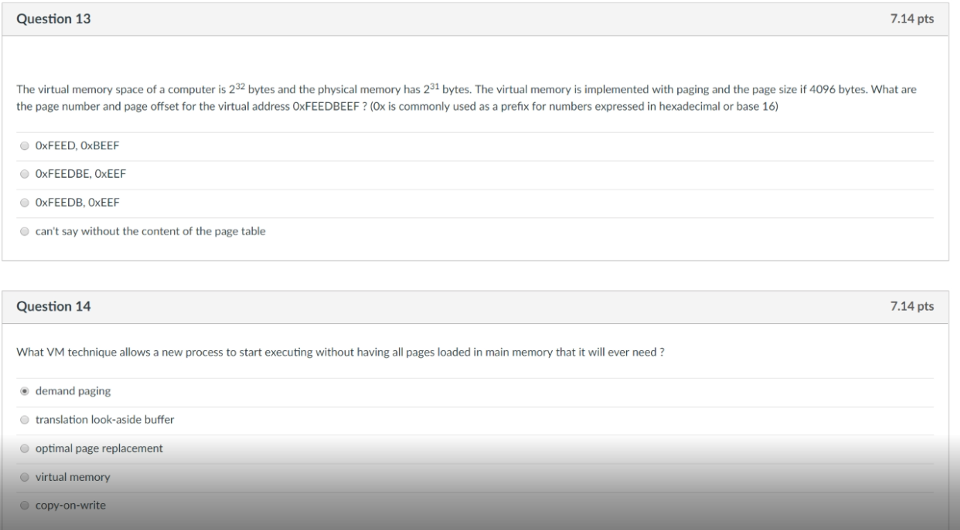Image resolution: width=960 pixels, height=530 pixels.
Task: Click the "copy-on-write" answer label
Action: pos(70,506)
